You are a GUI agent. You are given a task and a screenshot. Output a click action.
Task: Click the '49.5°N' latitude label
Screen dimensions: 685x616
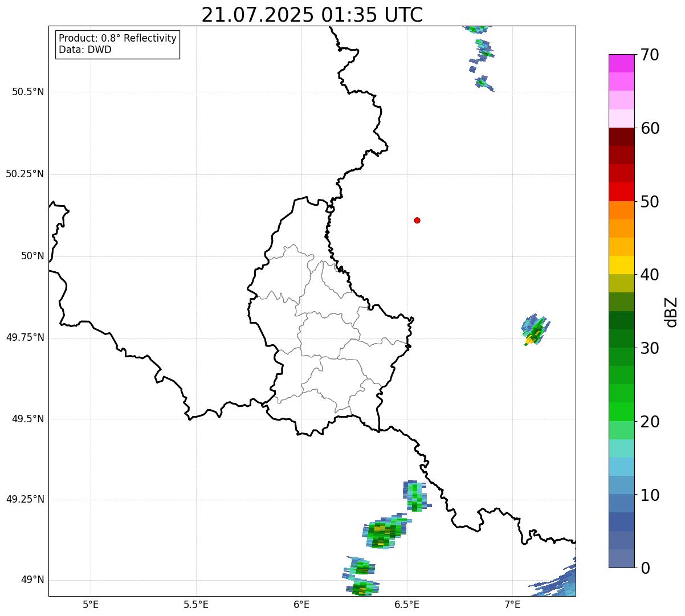coord(28,419)
